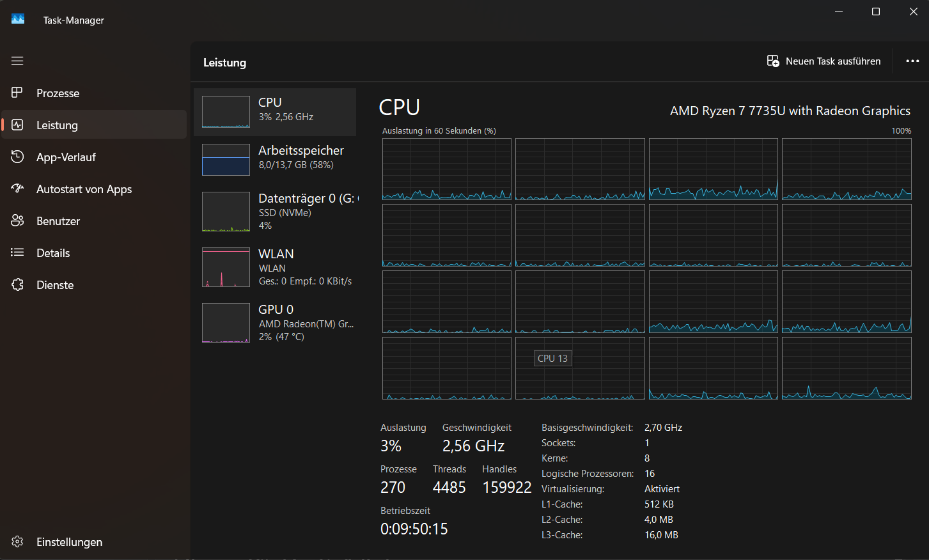Maximize the Task-Manager window
The width and height of the screenshot is (929, 560).
pyautogui.click(x=876, y=12)
